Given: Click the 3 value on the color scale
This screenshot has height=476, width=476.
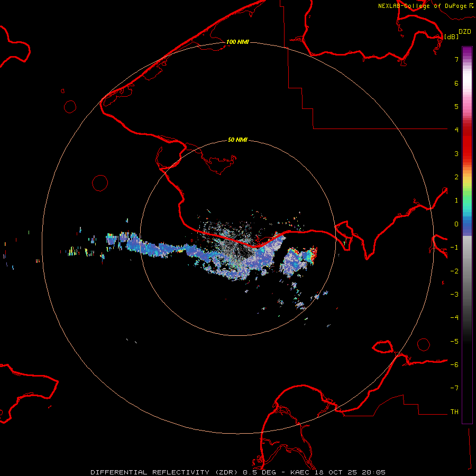Looking at the screenshot, I should coord(456,153).
